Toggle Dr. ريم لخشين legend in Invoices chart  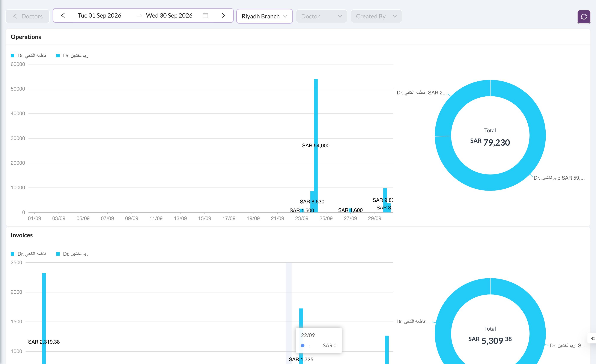coord(72,254)
